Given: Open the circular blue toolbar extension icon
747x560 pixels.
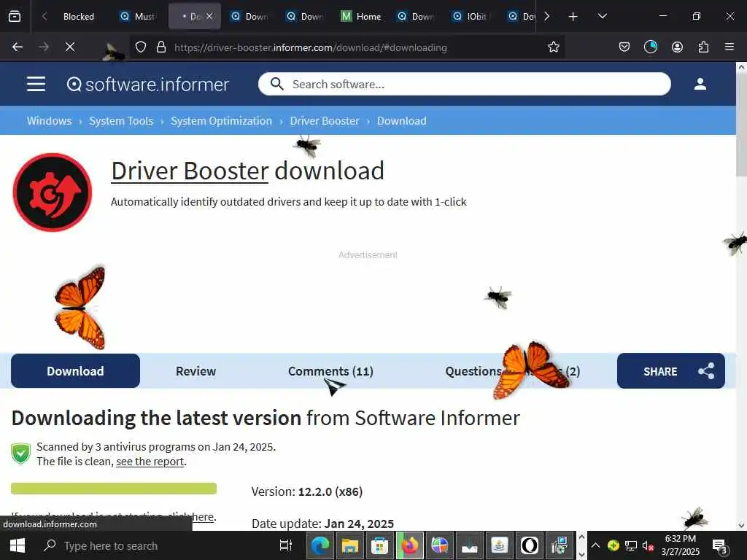Looking at the screenshot, I should [x=650, y=47].
